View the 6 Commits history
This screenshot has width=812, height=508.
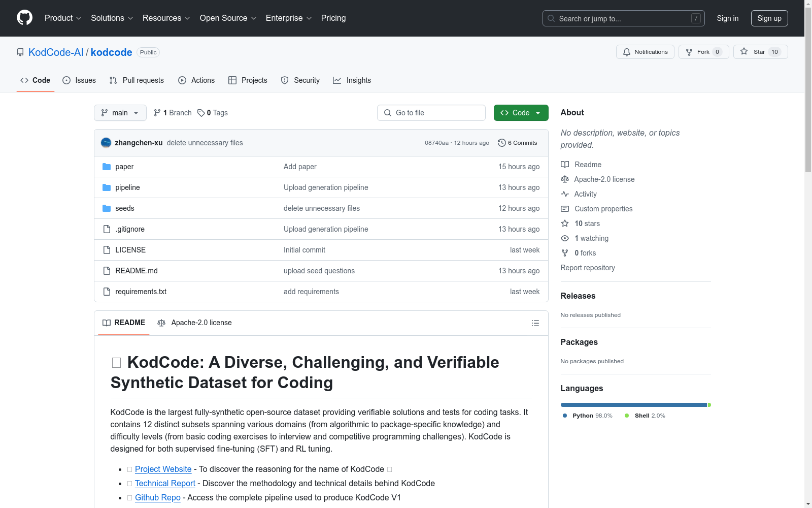click(x=518, y=143)
